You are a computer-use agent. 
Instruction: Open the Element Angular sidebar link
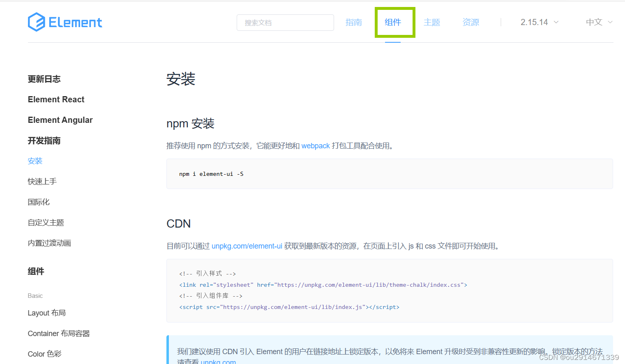click(x=60, y=120)
